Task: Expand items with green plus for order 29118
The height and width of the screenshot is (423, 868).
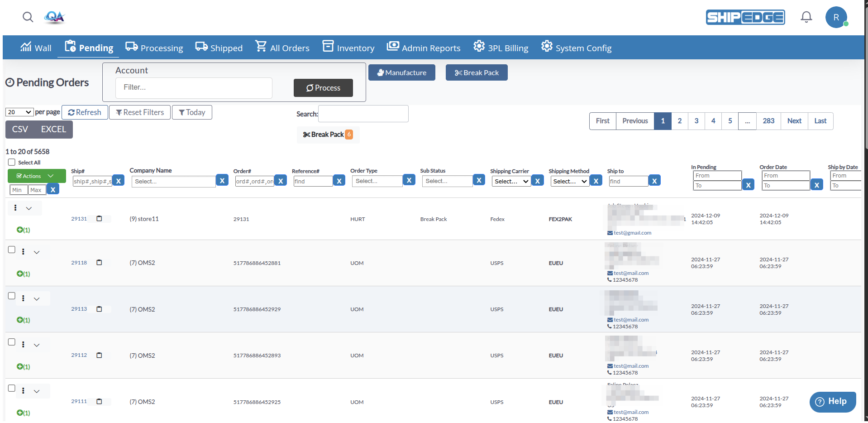Action: [21, 274]
